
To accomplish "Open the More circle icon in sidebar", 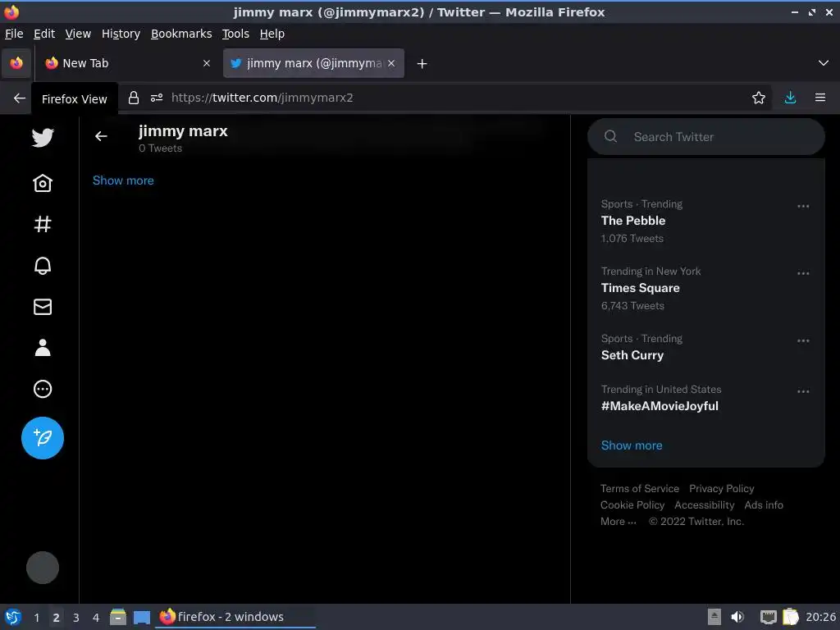I will point(43,389).
